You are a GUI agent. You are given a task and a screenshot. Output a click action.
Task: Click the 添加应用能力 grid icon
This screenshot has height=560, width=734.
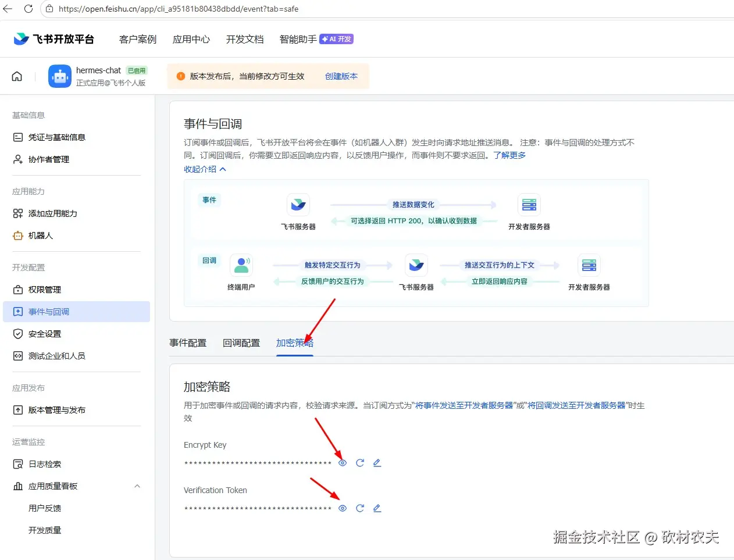pyautogui.click(x=18, y=213)
